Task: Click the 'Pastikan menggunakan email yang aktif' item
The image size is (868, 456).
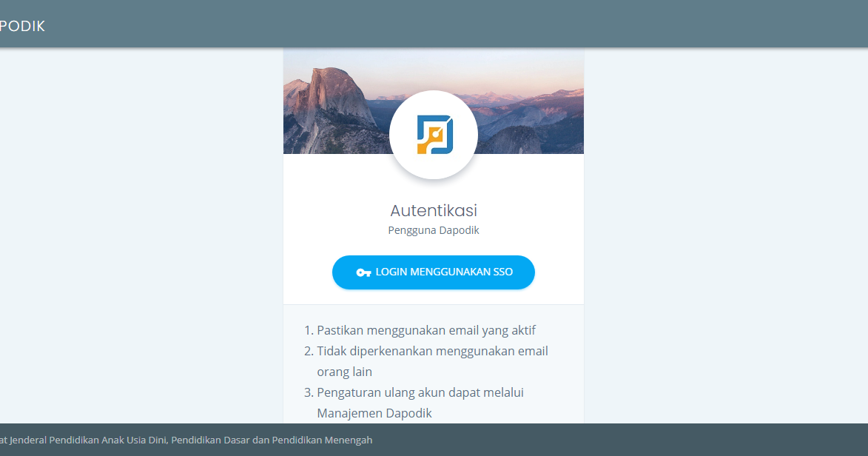Action: point(426,330)
